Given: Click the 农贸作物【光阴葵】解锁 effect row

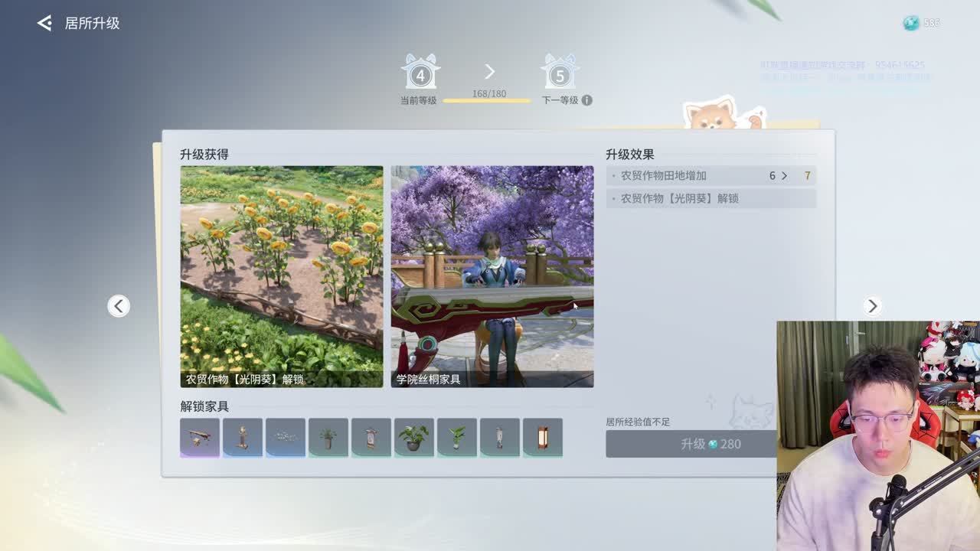Looking at the screenshot, I should [710, 198].
